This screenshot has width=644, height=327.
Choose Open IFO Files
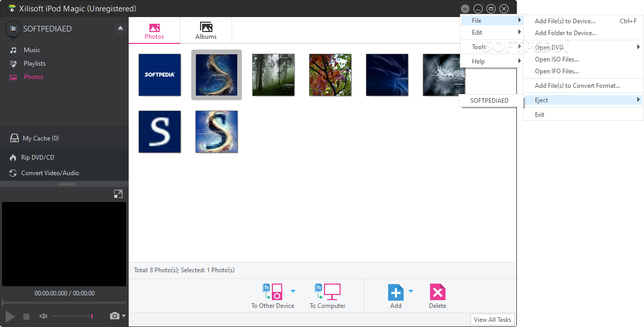click(584, 71)
